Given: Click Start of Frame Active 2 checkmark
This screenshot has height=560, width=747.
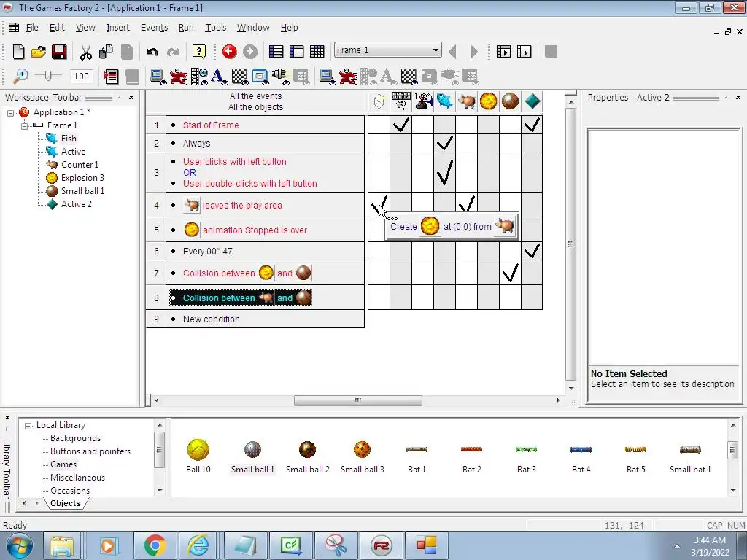Looking at the screenshot, I should pyautogui.click(x=532, y=125).
